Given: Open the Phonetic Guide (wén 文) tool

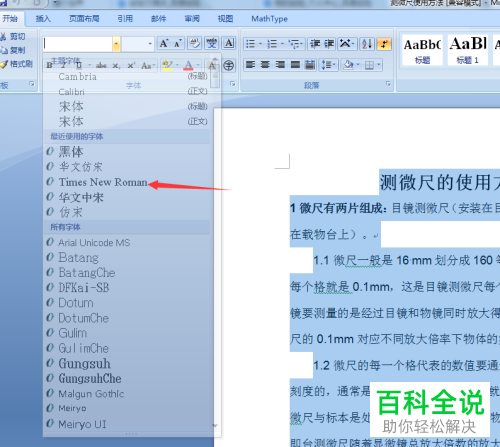Looking at the screenshot, I should point(211,44).
